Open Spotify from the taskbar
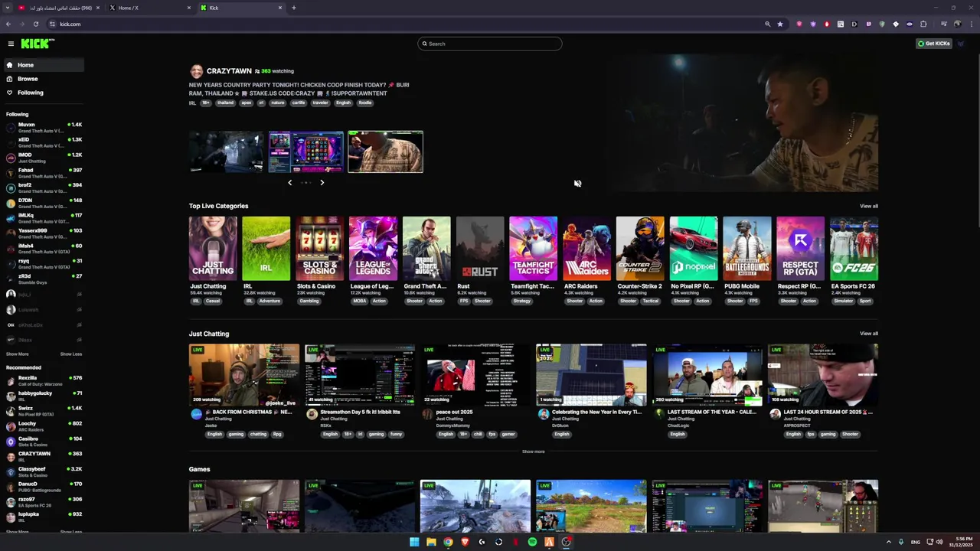The image size is (980, 551). [532, 542]
